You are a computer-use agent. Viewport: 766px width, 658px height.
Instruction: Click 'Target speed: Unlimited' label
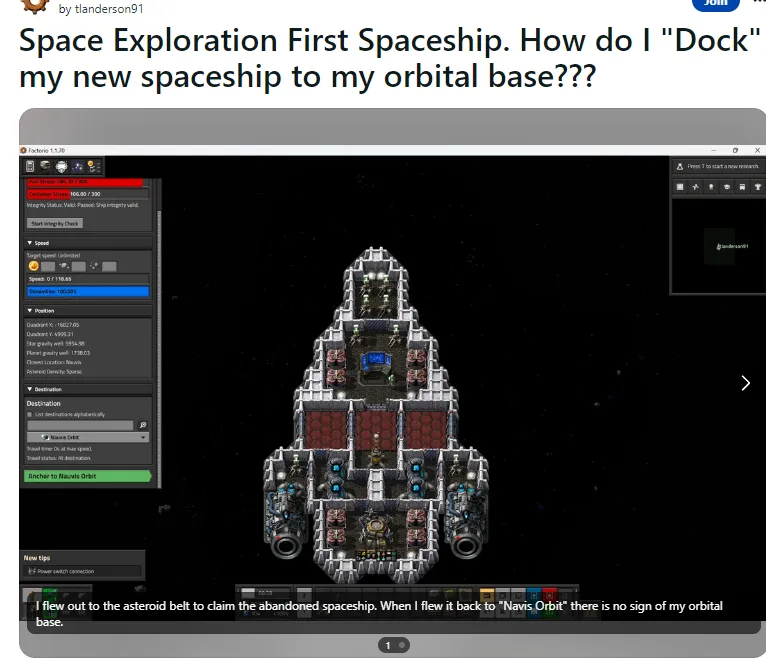[x=53, y=255]
